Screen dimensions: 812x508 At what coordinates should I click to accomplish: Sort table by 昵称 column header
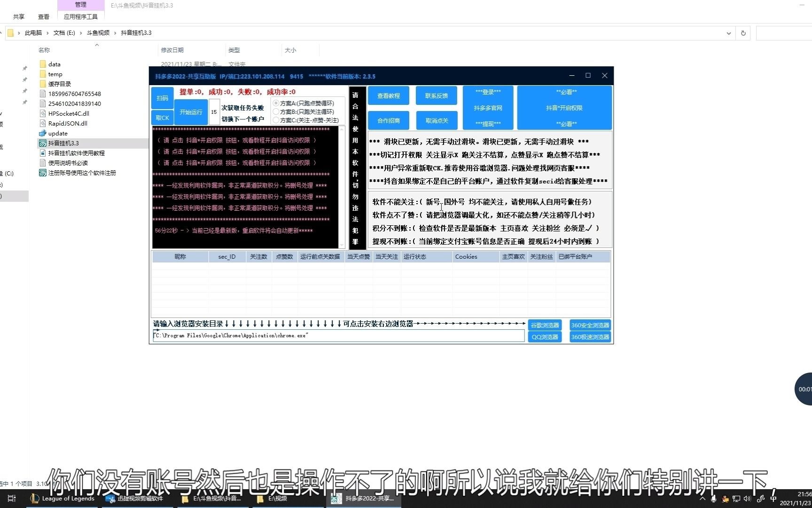click(180, 257)
